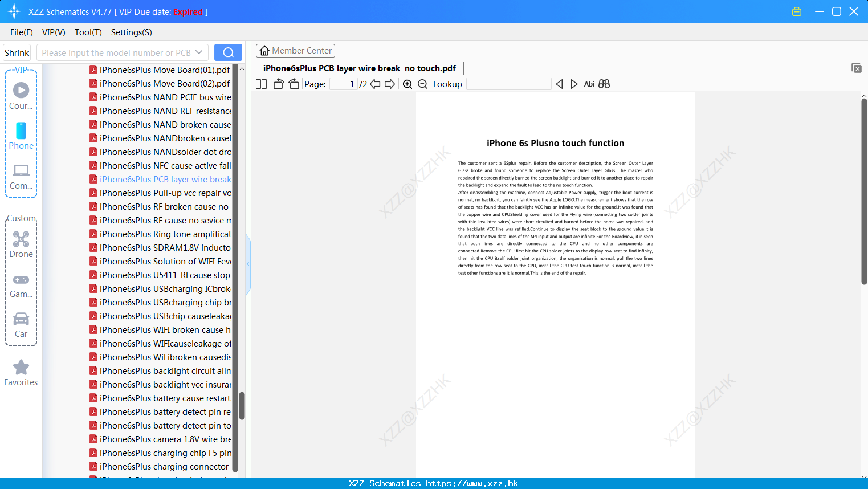Rotate the page counterclockwise
Image resolution: width=868 pixels, height=489 pixels.
click(x=278, y=84)
